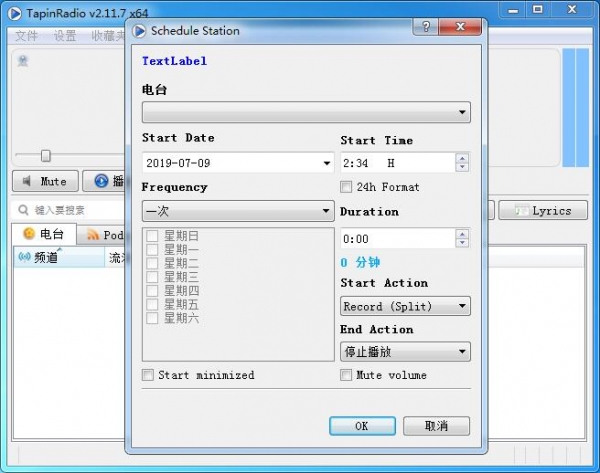The image size is (600, 473).
Task: Open the 收藏夹 menu in TapinRadio
Action: [108, 36]
